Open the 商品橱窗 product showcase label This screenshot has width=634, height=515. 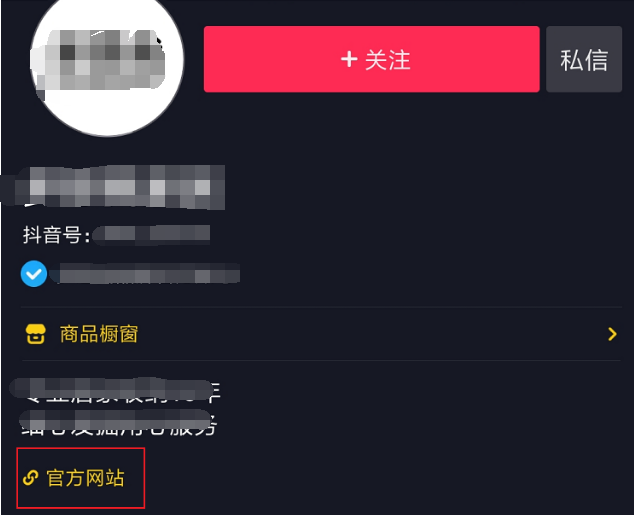99,334
